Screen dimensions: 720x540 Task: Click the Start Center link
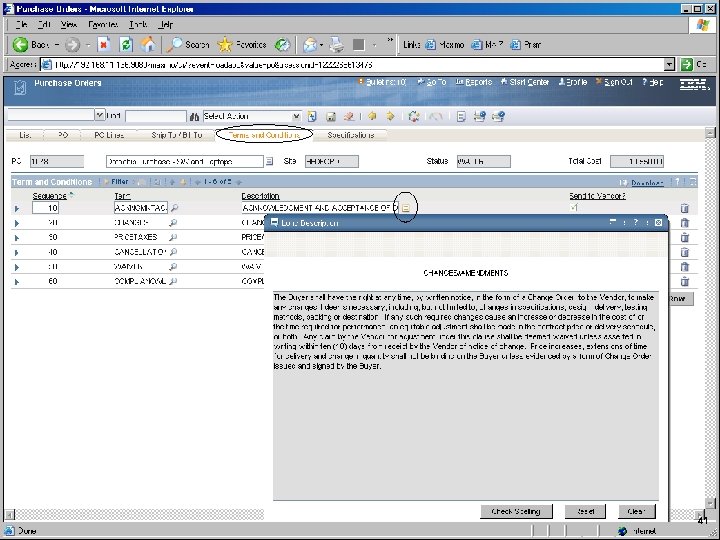pyautogui.click(x=525, y=82)
